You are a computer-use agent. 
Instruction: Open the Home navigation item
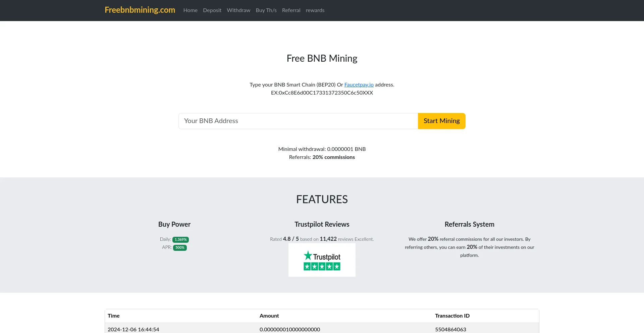(190, 10)
